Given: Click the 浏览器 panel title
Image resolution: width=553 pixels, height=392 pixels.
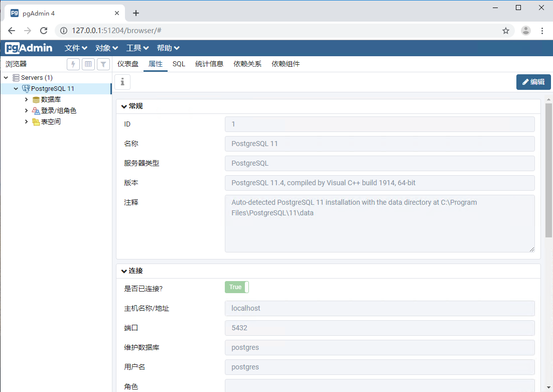Looking at the screenshot, I should pyautogui.click(x=16, y=64).
